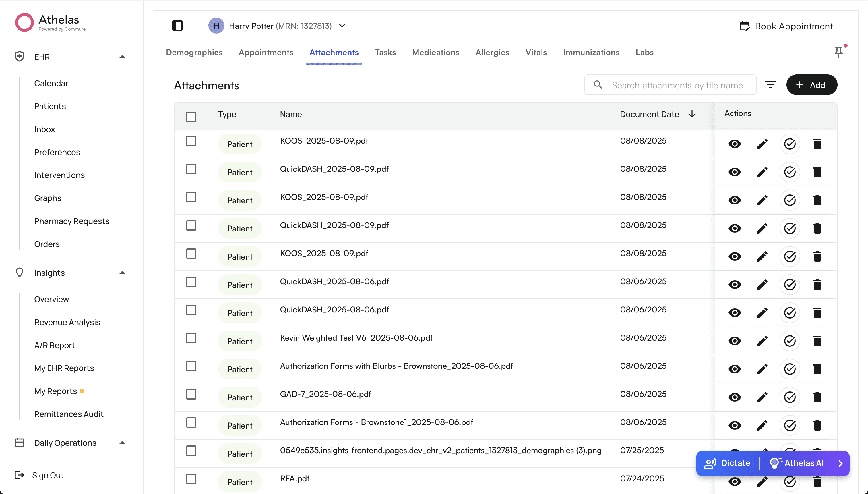Mark first KOOS_2025-08-09.pdf as reviewed

pyautogui.click(x=790, y=144)
